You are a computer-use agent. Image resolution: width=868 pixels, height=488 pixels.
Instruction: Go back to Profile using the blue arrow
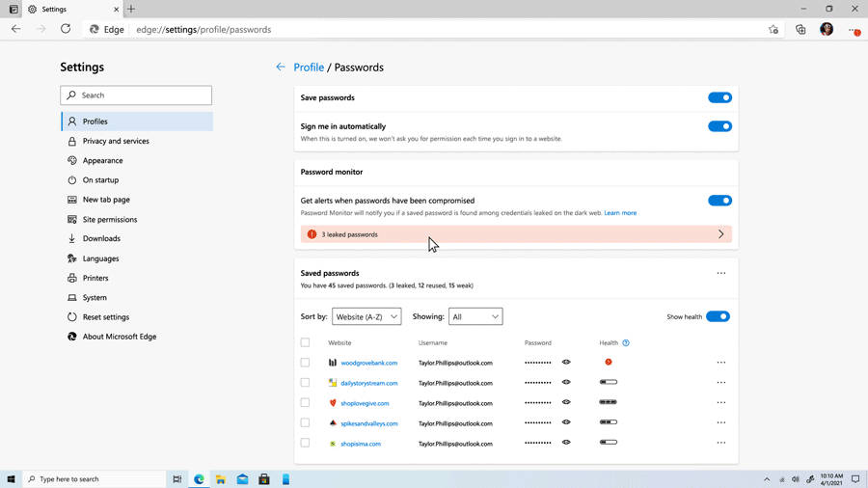tap(280, 67)
